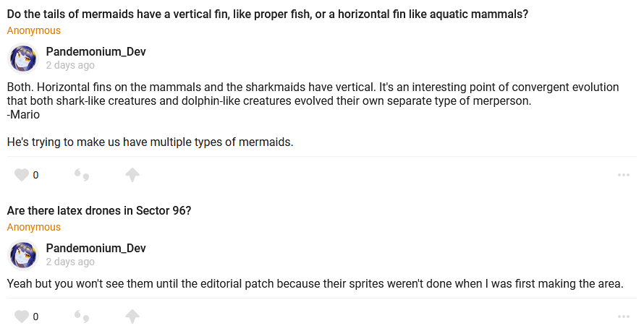Click the quote icon under the mermaid answer

(x=82, y=175)
